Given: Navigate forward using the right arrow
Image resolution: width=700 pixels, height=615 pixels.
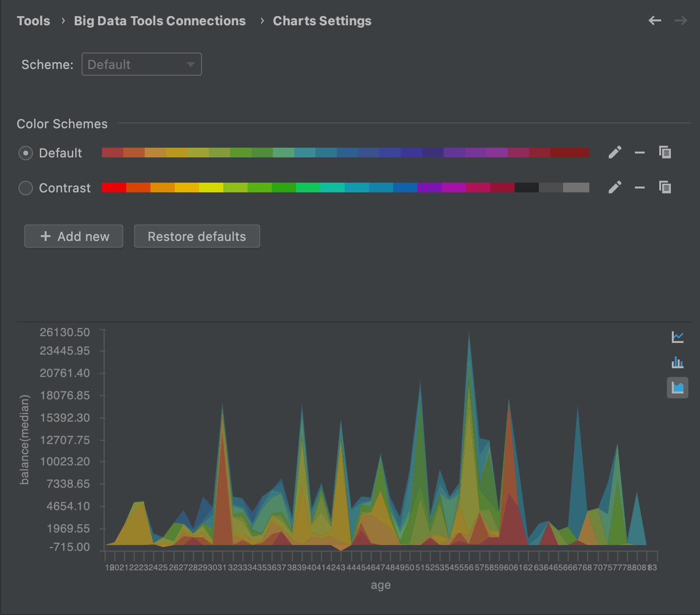Looking at the screenshot, I should coord(681,20).
